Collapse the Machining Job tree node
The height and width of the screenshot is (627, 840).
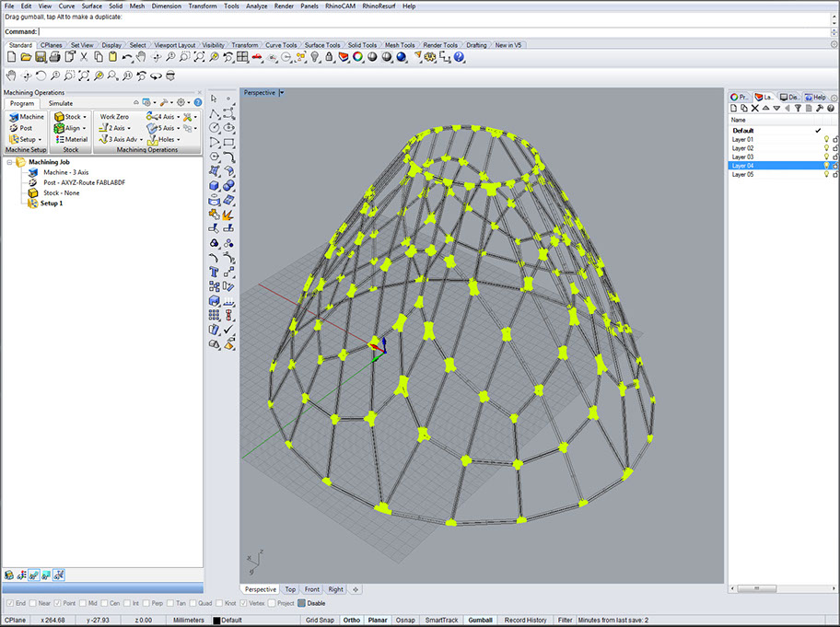(9, 162)
